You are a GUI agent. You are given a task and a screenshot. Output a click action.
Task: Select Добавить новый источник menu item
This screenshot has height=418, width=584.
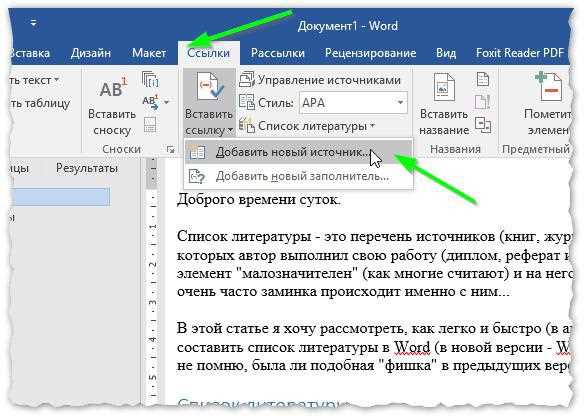[298, 152]
